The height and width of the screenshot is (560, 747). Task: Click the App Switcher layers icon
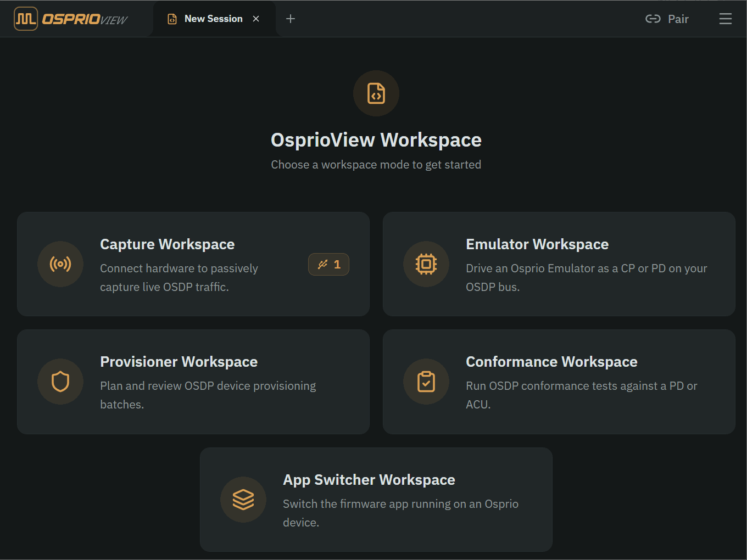(243, 500)
